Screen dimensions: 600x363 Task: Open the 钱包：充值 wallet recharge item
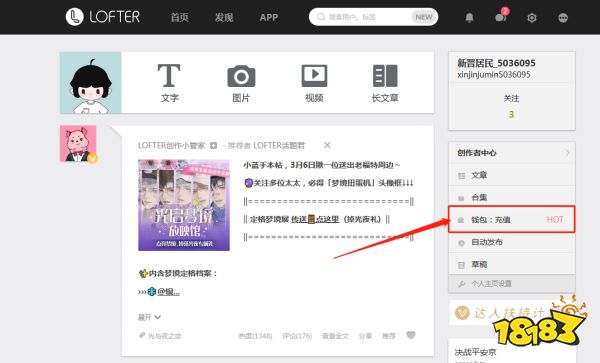tap(512, 219)
